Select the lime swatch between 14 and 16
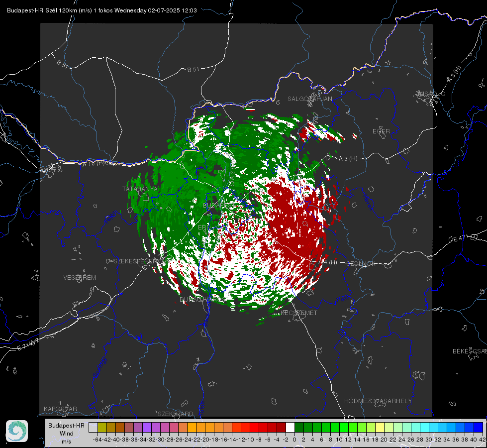This screenshot has height=448, width=487. click(362, 427)
